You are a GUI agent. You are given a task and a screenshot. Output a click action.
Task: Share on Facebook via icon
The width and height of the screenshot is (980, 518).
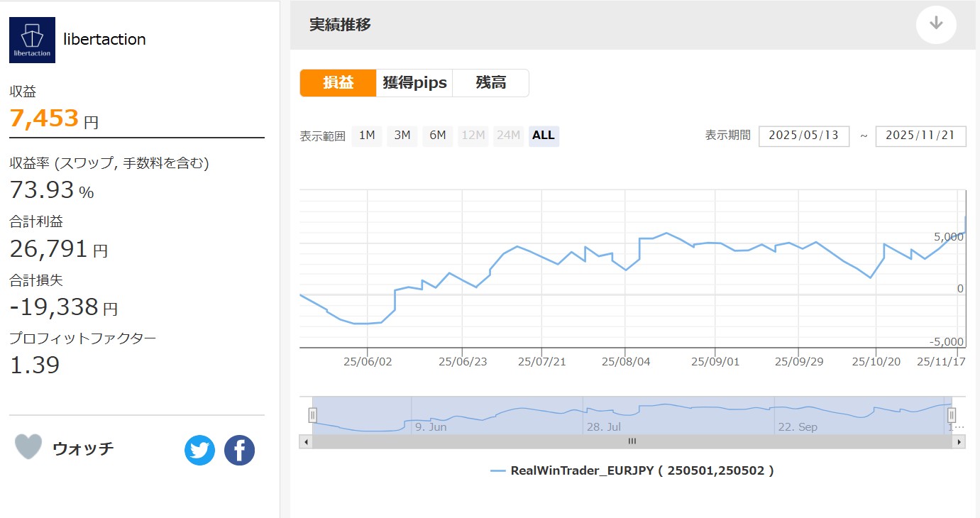[239, 451]
